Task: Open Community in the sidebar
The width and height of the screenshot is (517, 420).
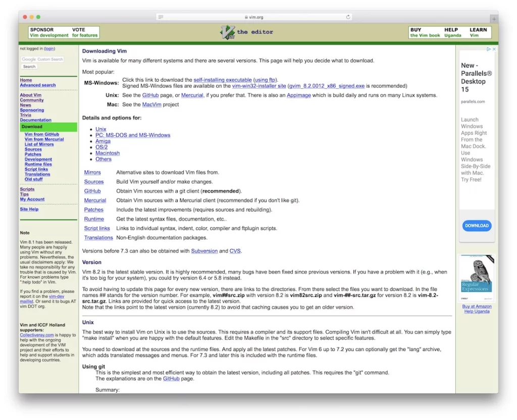Action: pos(32,100)
